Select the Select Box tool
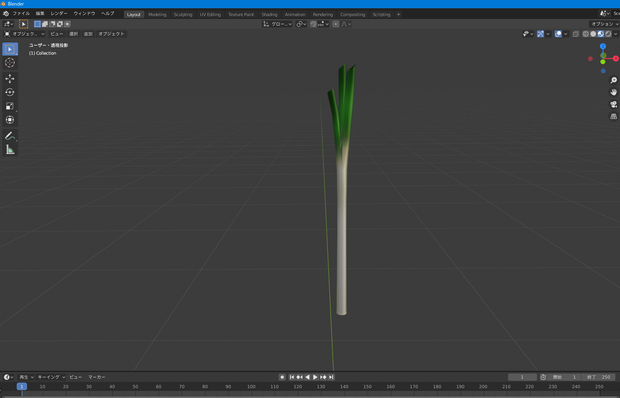 coord(10,49)
